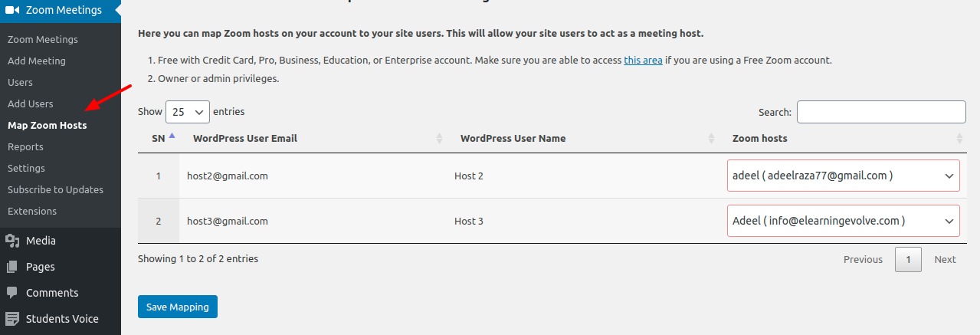Sort table by SN column arrow
Viewport: 980px width, 335px height.
[172, 136]
